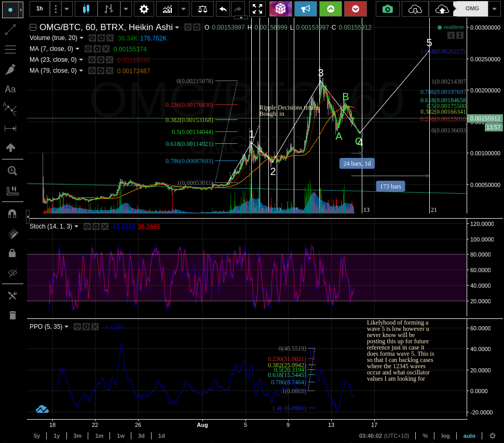
Task: Hide all drawing tools eye icon
Action: click(12, 273)
